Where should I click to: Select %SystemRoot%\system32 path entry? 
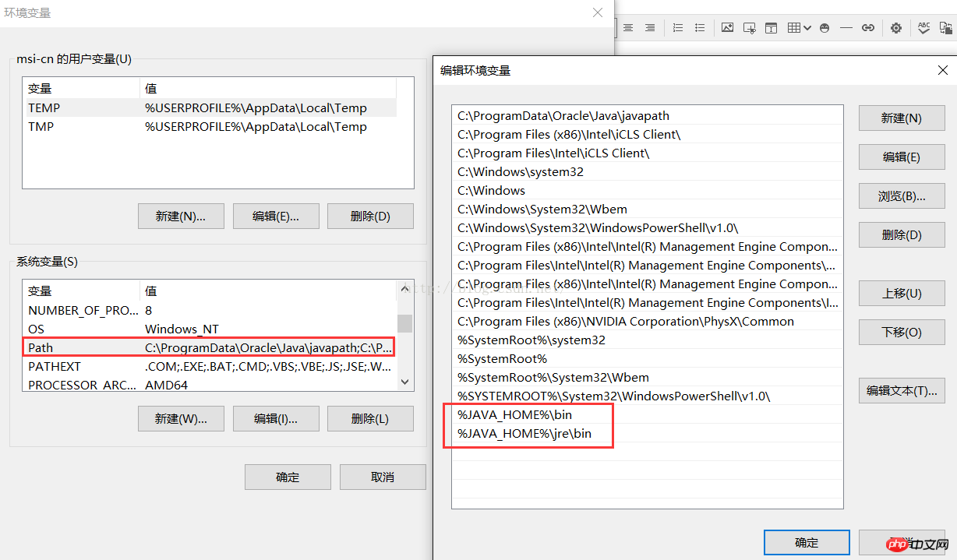(x=647, y=340)
